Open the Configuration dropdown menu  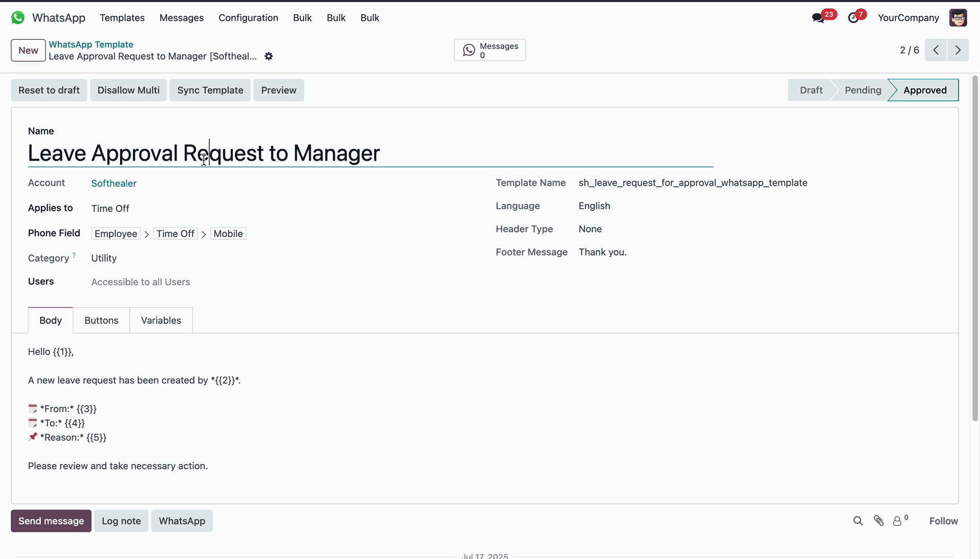click(248, 18)
